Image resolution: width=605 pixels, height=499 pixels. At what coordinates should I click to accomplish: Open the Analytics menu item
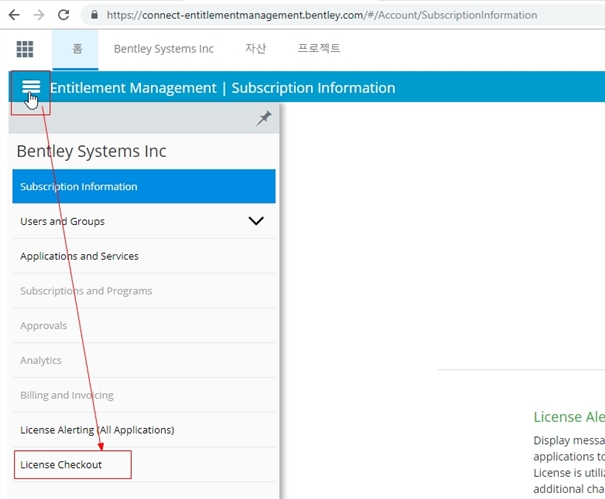tap(41, 360)
